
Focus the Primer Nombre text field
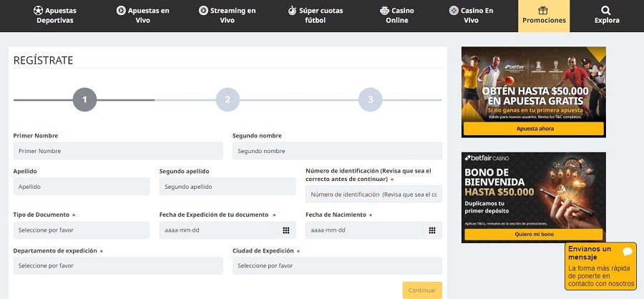pos(118,151)
